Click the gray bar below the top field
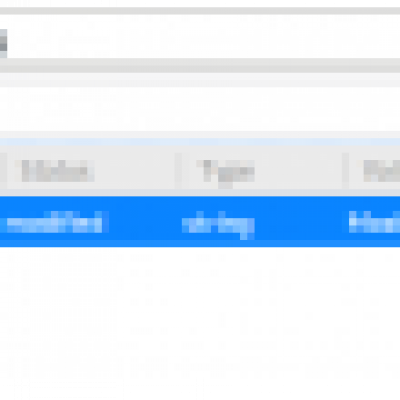Image resolution: width=400 pixels, height=400 pixels. tap(200, 65)
